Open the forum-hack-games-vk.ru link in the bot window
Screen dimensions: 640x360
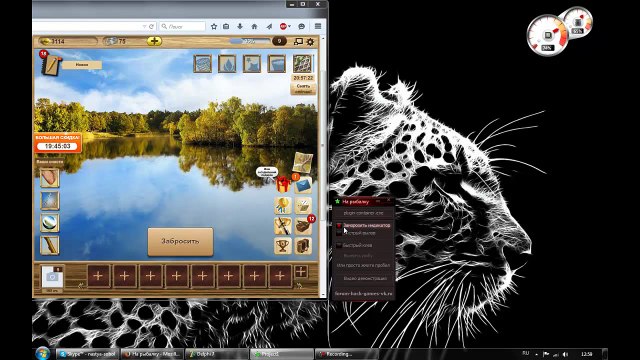click(363, 293)
